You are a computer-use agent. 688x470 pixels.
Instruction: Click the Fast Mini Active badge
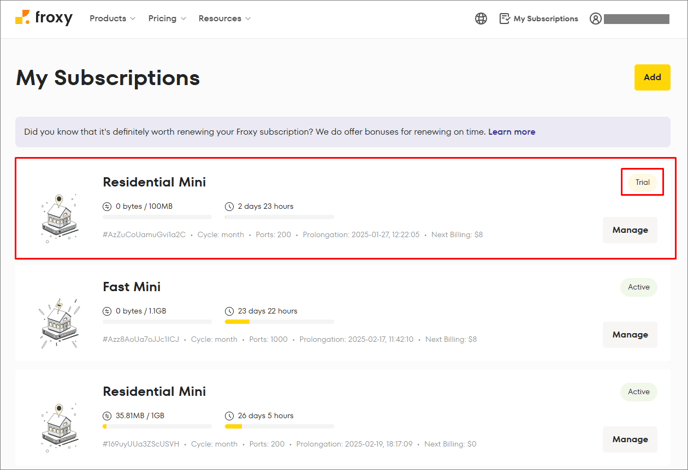[x=638, y=287]
